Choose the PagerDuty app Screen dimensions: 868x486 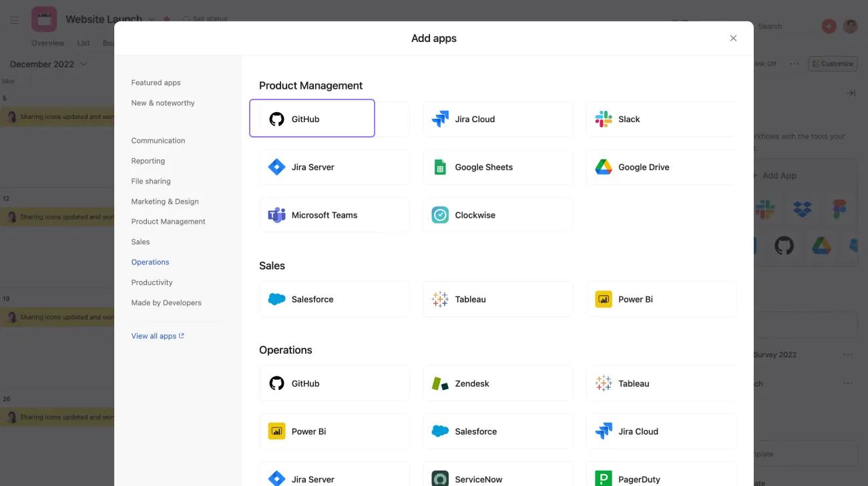tap(660, 479)
